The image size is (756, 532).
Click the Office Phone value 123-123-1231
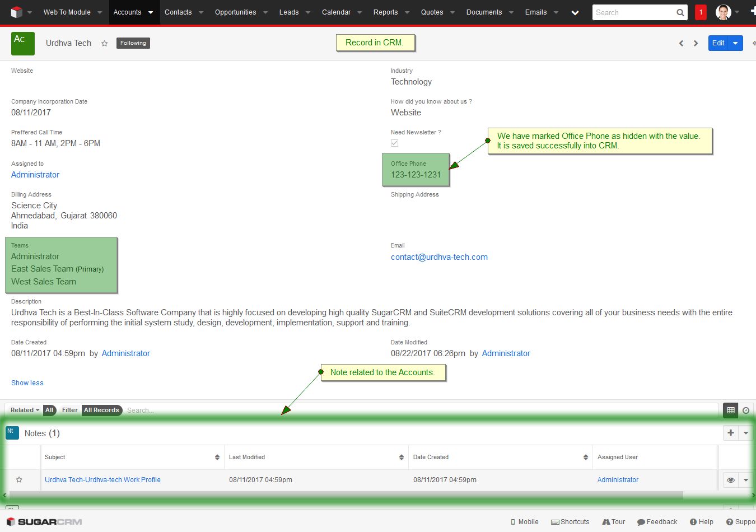[416, 175]
